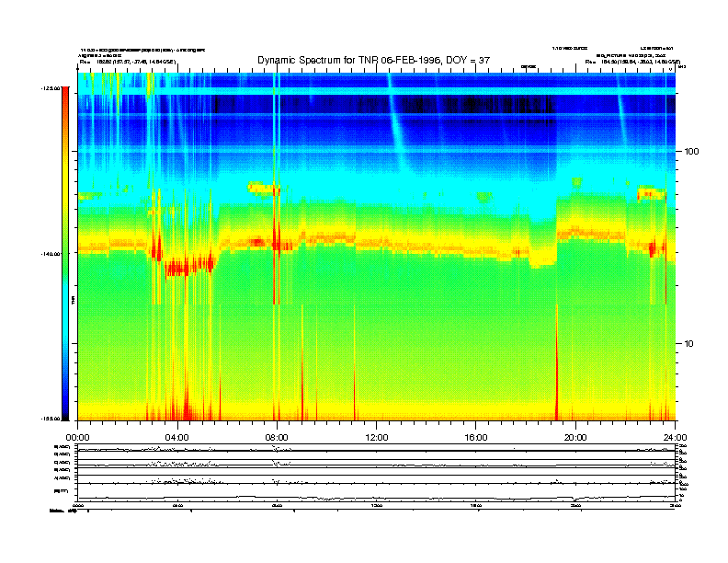
Task: Click the "100" frequency axis label
Action: pyautogui.click(x=691, y=152)
